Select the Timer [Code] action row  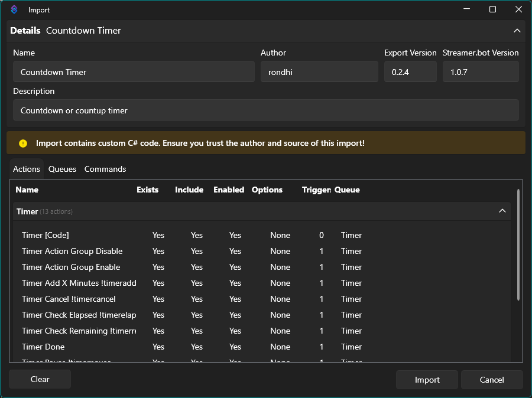[x=262, y=235]
